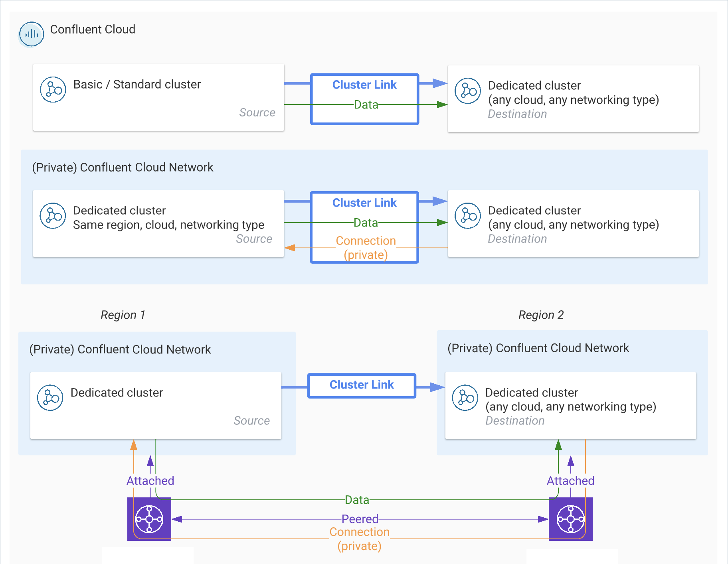728x564 pixels.
Task: Select the Basic / Standard cluster icon
Action: (x=53, y=89)
